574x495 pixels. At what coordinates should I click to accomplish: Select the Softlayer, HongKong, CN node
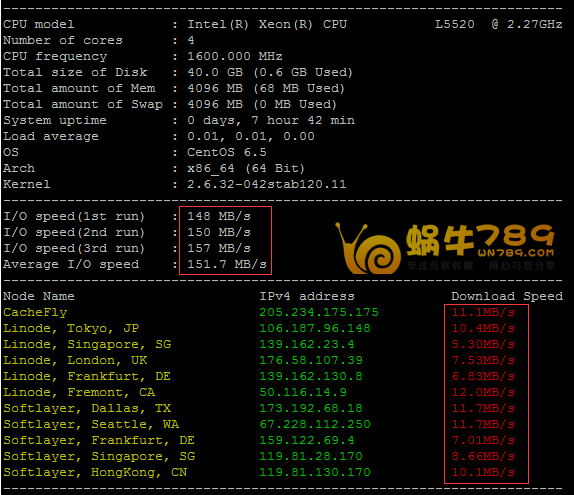click(x=95, y=472)
